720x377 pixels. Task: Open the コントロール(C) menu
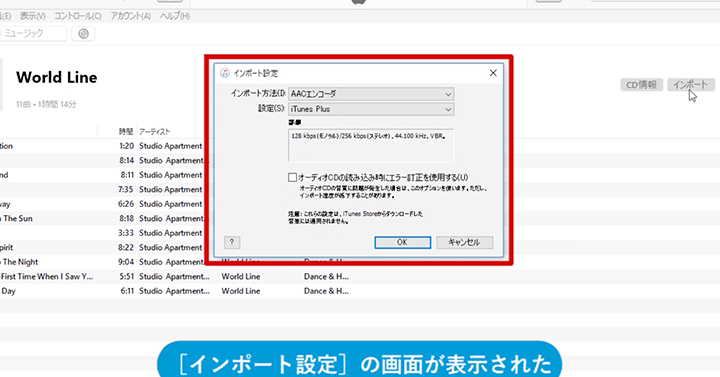coord(78,16)
